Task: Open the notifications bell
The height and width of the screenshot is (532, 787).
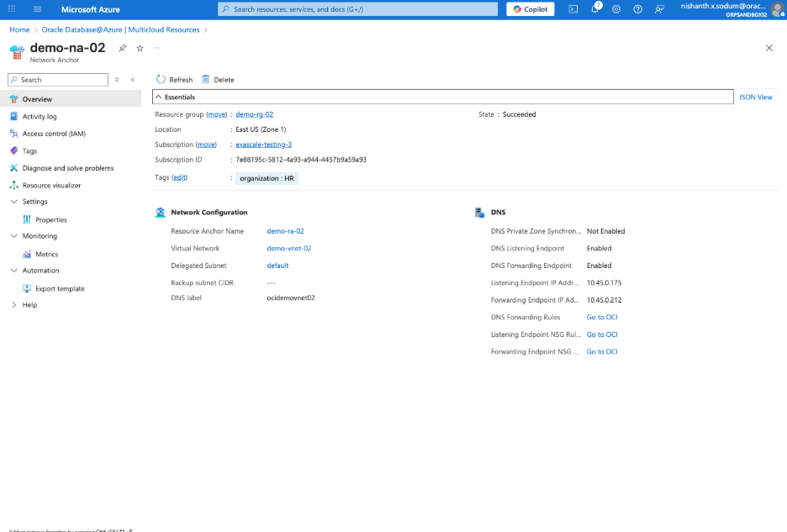Action: pyautogui.click(x=594, y=9)
